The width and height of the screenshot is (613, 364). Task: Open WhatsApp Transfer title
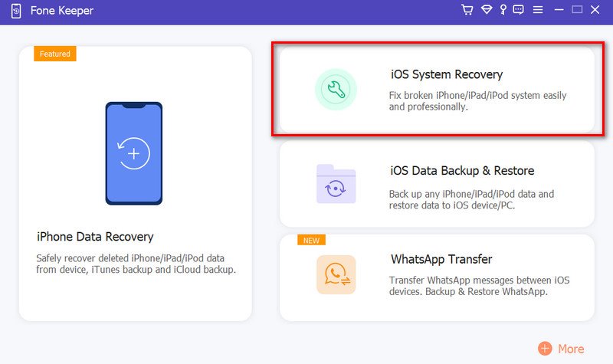(441, 259)
